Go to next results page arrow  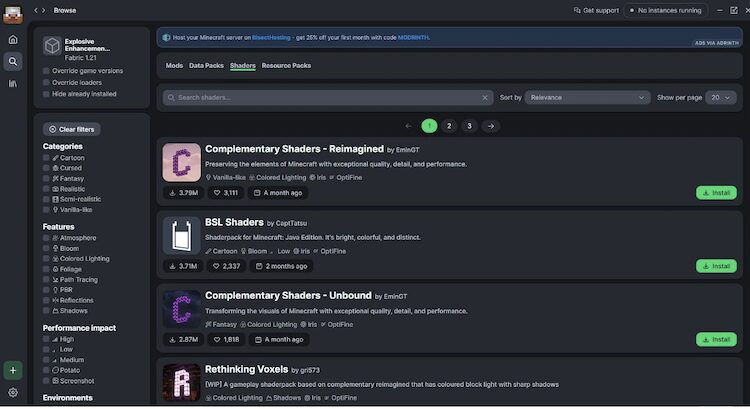click(x=490, y=126)
